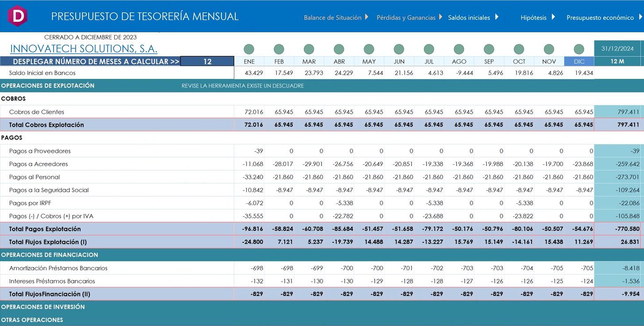This screenshot has height=326, width=644.
Task: Toggle the green circle above SEP
Action: [489, 49]
